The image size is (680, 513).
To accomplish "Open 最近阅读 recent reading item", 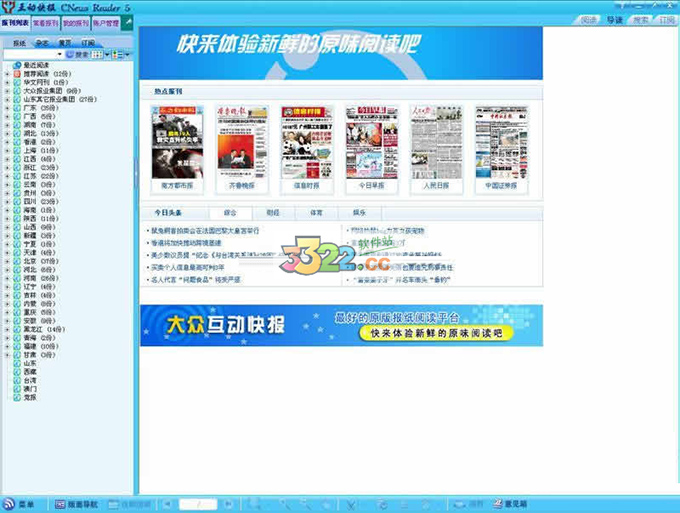I will click(36, 65).
